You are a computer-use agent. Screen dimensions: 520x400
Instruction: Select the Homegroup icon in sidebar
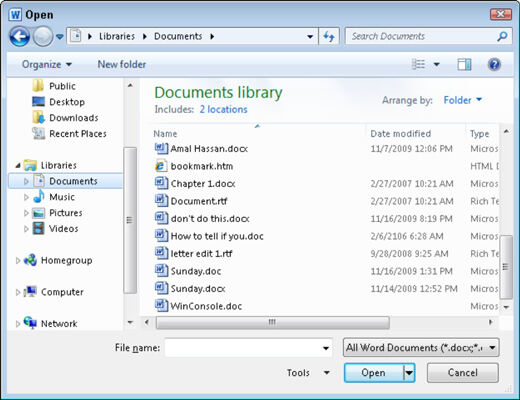point(30,260)
